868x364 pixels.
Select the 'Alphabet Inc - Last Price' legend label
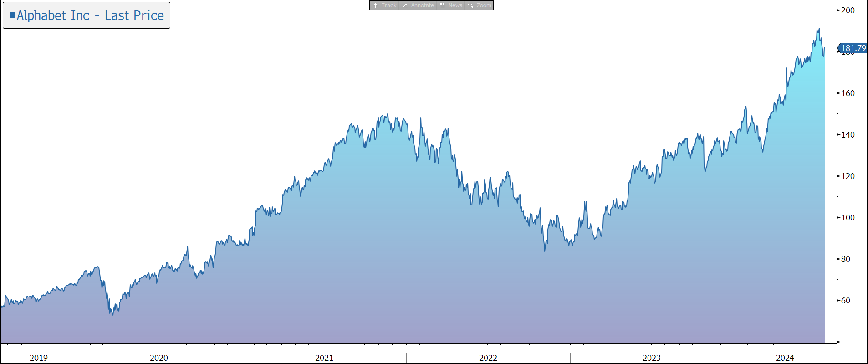tap(90, 15)
